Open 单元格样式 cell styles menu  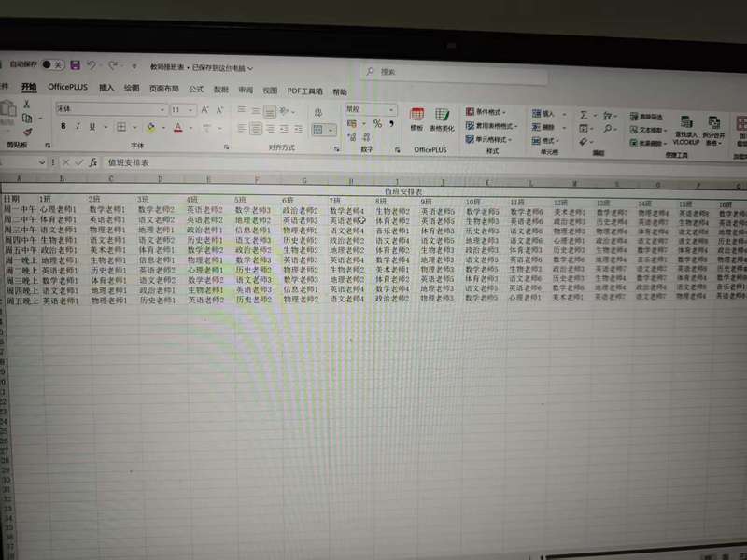(x=488, y=139)
